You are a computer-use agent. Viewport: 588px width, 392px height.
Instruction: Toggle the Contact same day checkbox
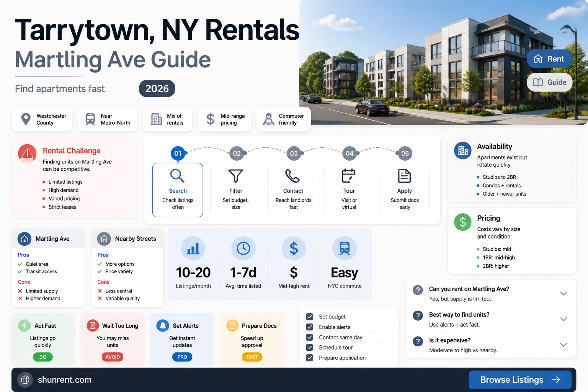point(310,337)
